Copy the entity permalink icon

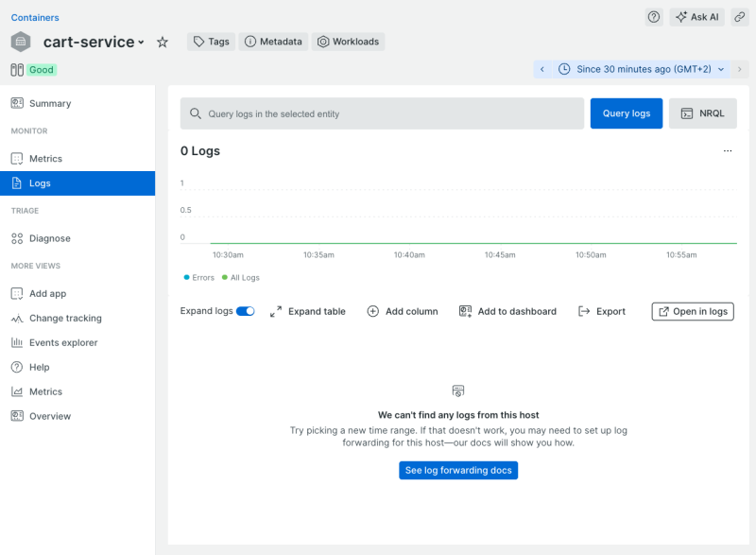point(739,16)
